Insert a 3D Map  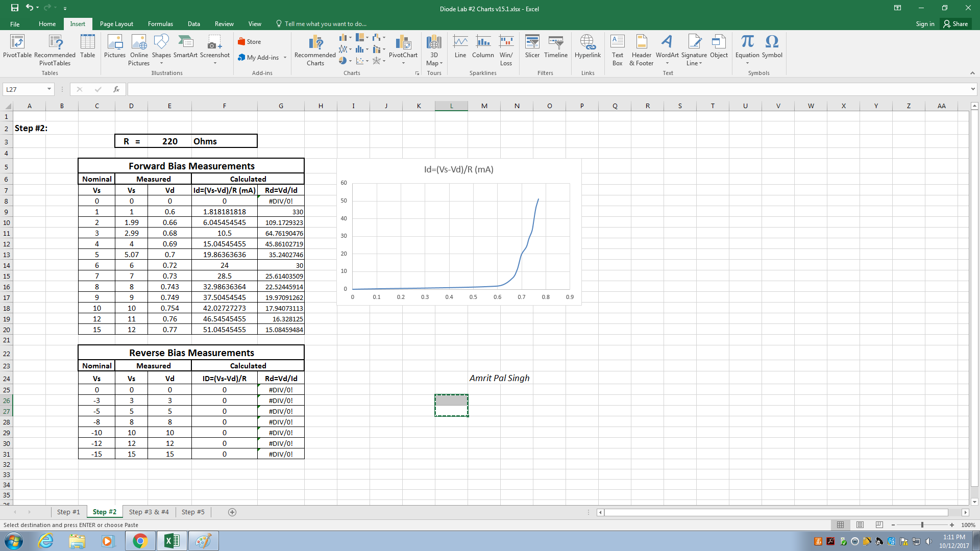[434, 49]
